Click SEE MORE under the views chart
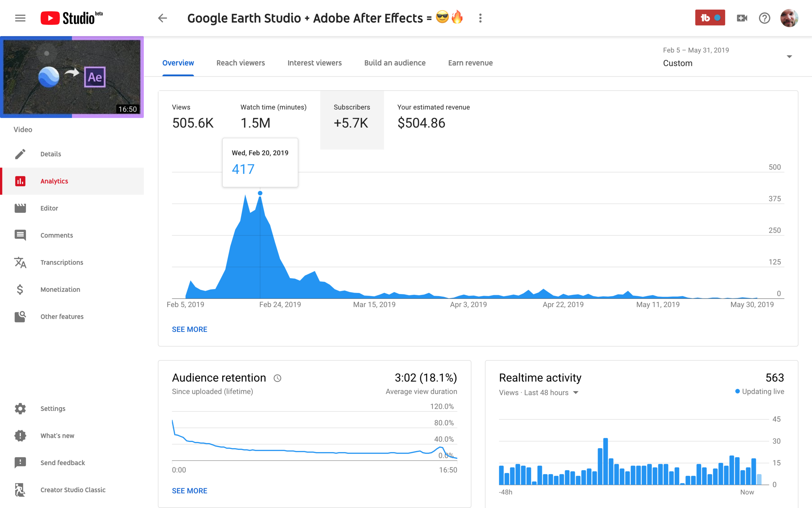Viewport: 812px width, 508px height. pyautogui.click(x=189, y=330)
